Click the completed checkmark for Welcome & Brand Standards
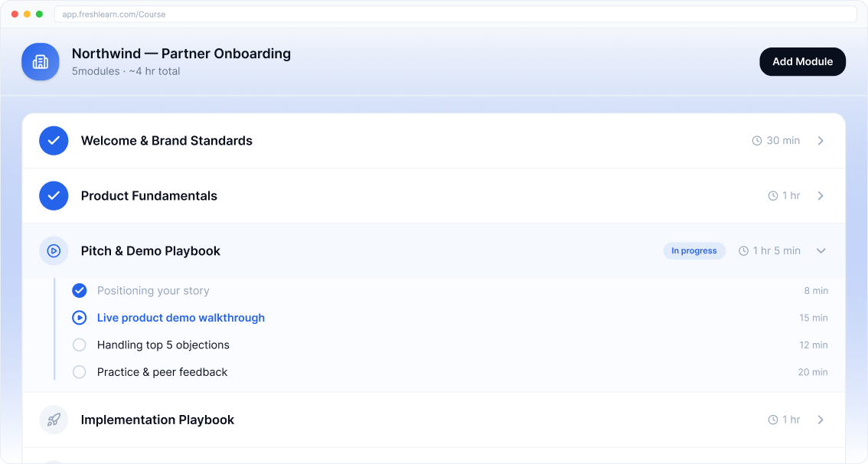 (x=54, y=141)
